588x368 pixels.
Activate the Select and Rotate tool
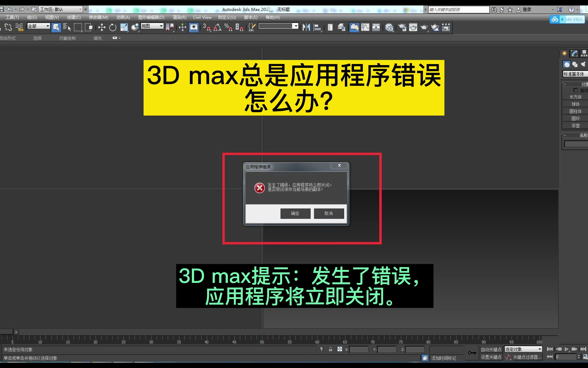click(x=112, y=27)
